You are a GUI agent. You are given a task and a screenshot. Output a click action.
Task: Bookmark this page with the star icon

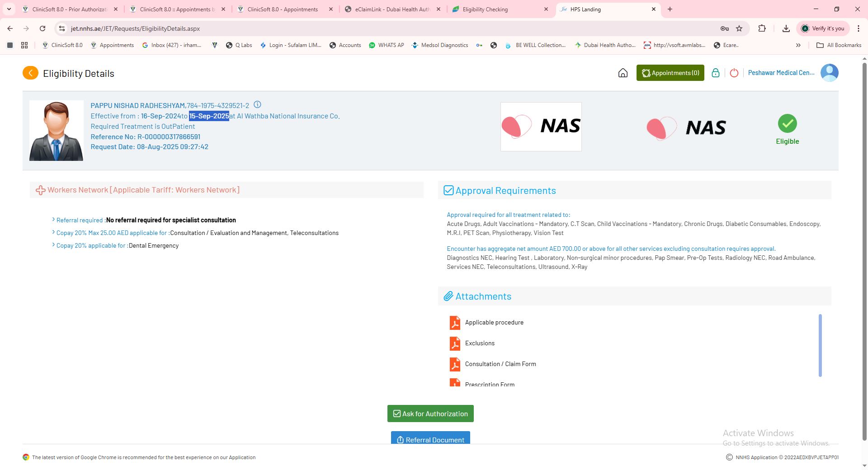click(739, 28)
